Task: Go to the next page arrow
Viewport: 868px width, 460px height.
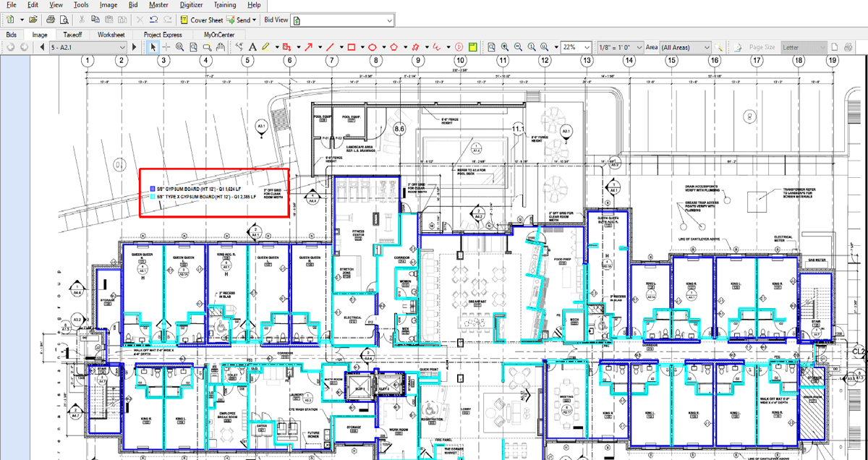Action: [135, 47]
